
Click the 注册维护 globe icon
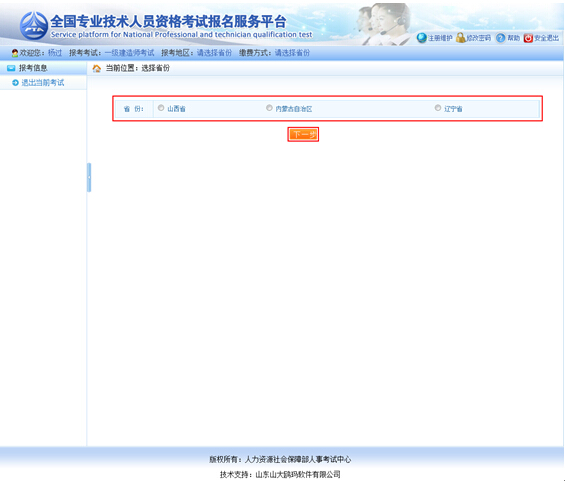pos(422,38)
